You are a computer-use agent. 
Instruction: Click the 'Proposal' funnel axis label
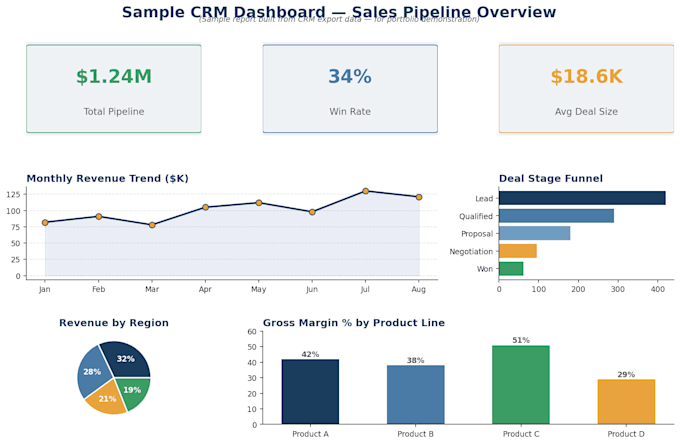477,234
